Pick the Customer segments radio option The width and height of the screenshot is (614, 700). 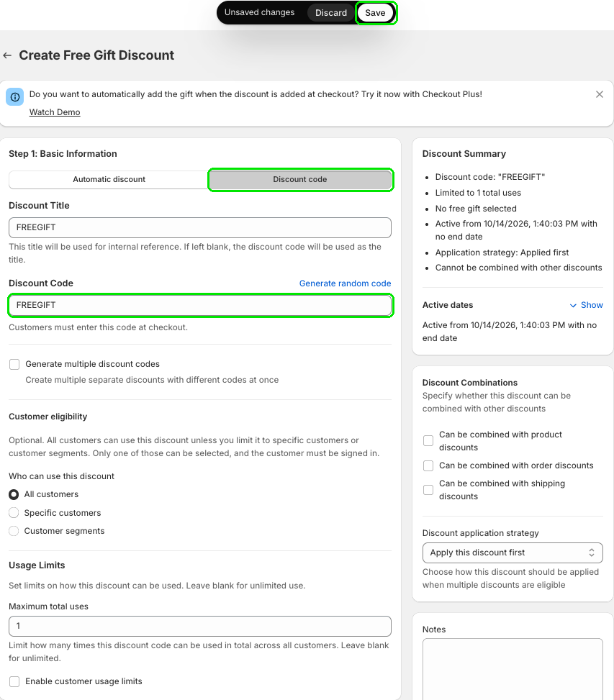click(14, 531)
